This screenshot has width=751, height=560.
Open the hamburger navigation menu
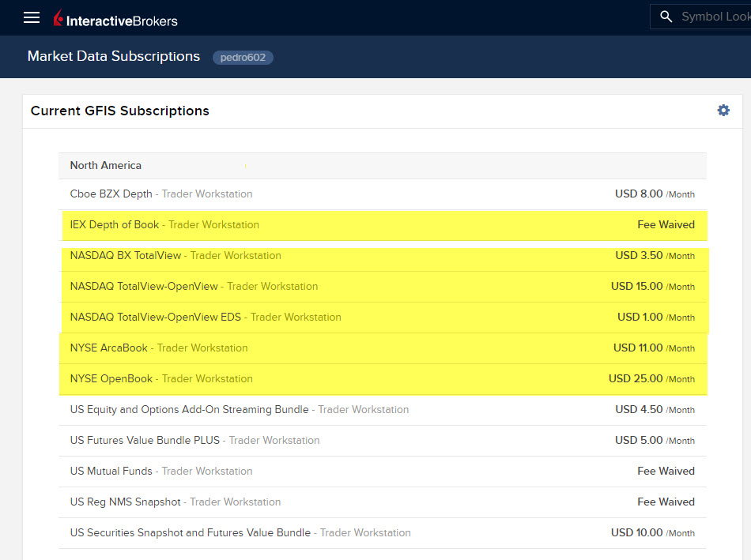[x=32, y=17]
